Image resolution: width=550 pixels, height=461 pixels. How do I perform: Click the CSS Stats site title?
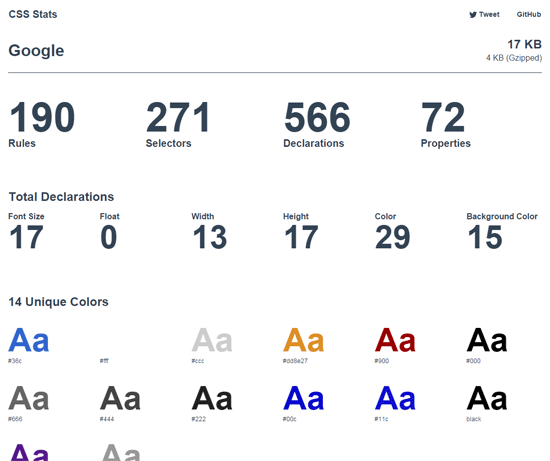[33, 14]
